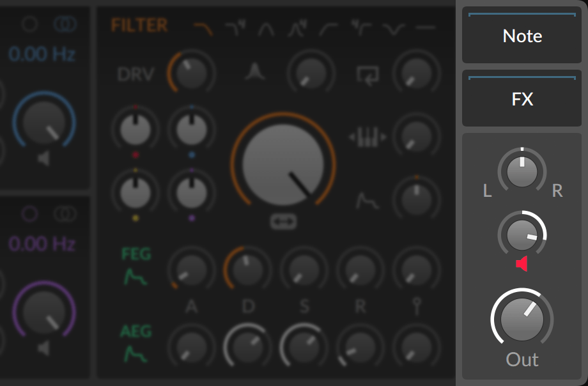Click the DRV label
588x386 pixels.
[x=135, y=75]
